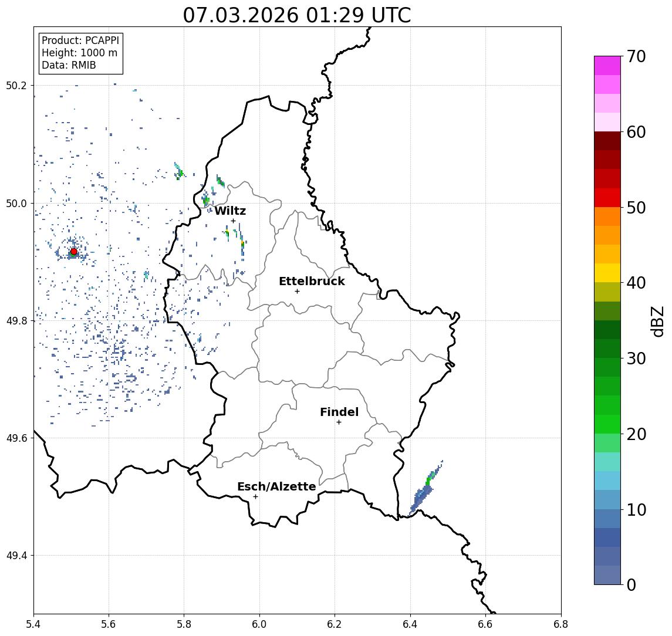Screen dimensions: 672x636
Task: Click the magenta swatch at colorbar top
Action: coord(607,66)
